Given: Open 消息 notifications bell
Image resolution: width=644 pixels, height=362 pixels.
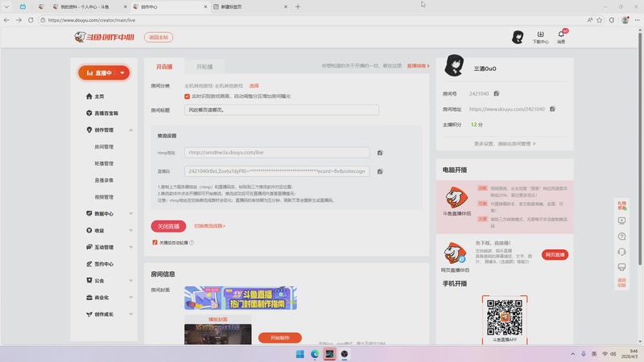Looking at the screenshot, I should [x=561, y=37].
